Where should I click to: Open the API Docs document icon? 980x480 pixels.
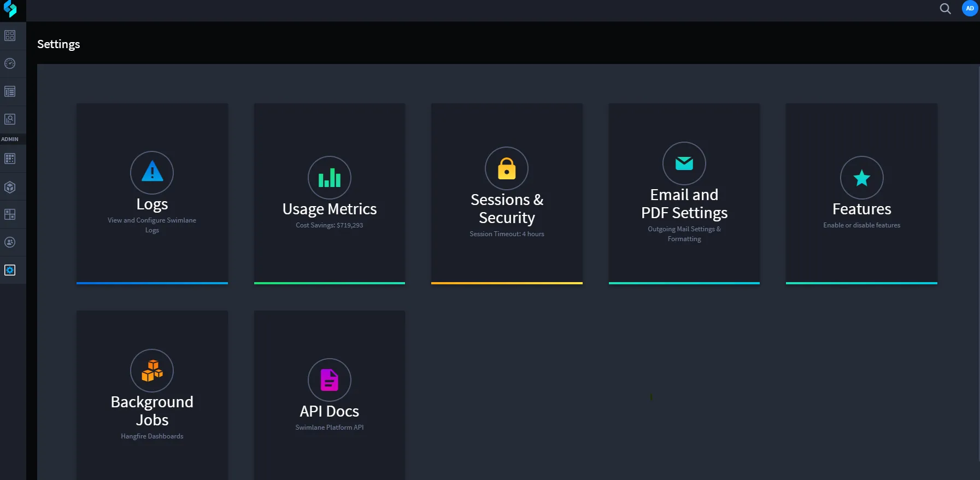tap(330, 380)
